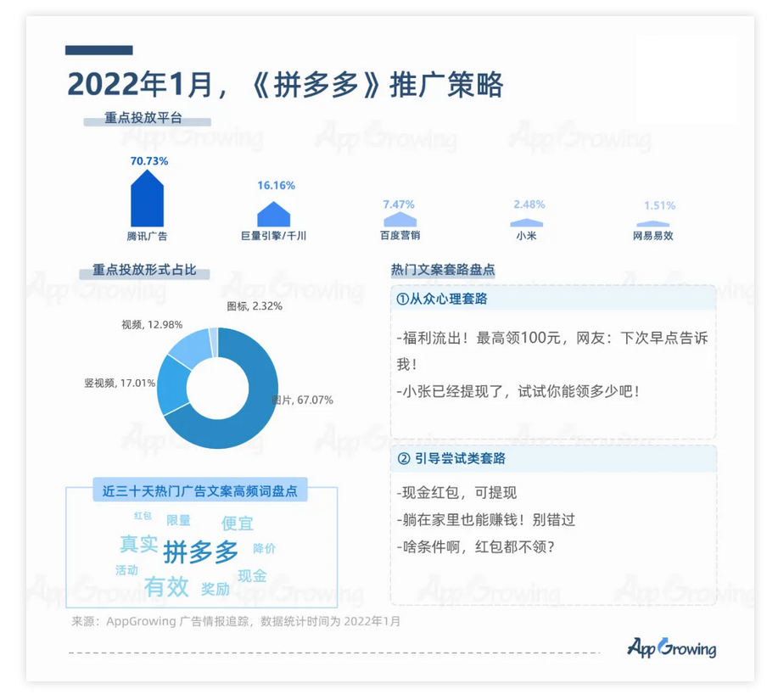Click the 近三十天热门广告文案高频词盘点 label
The image size is (778, 700).
(200, 491)
